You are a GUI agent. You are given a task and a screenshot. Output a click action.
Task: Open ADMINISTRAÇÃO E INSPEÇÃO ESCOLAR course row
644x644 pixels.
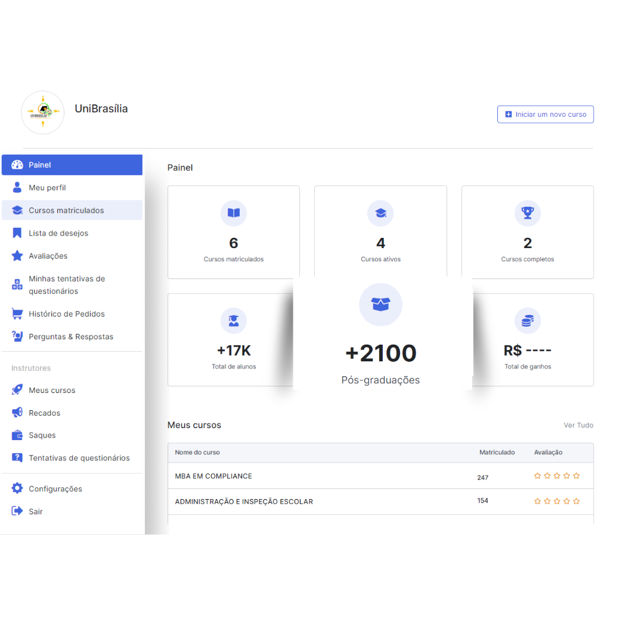click(x=243, y=501)
